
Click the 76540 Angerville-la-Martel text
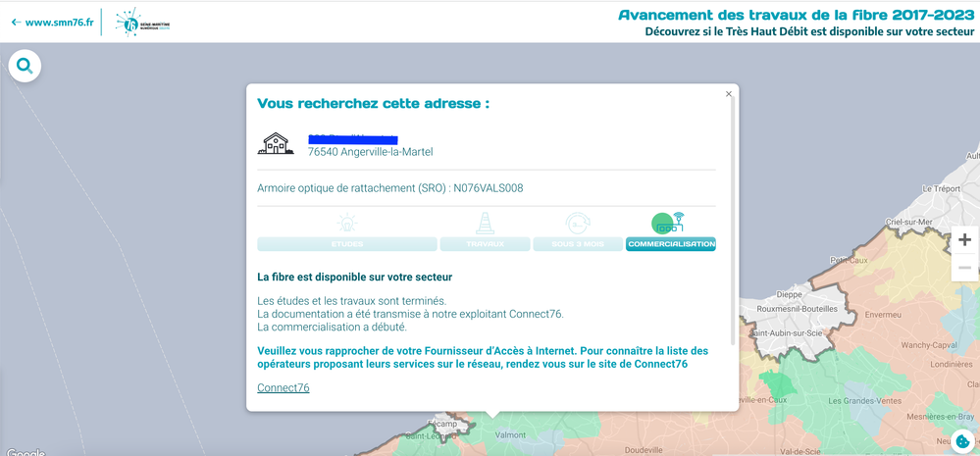(370, 152)
